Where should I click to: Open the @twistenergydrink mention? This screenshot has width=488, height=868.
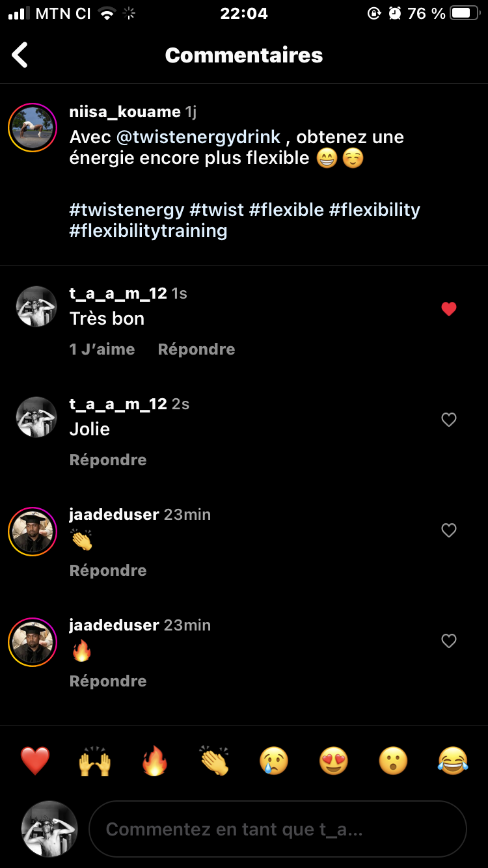tap(198, 137)
